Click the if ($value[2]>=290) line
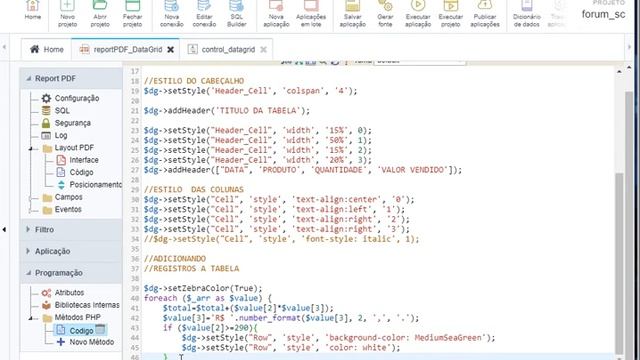 210,328
